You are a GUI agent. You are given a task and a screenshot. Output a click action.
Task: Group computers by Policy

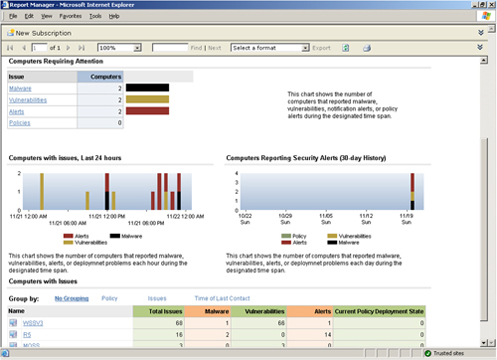click(109, 298)
